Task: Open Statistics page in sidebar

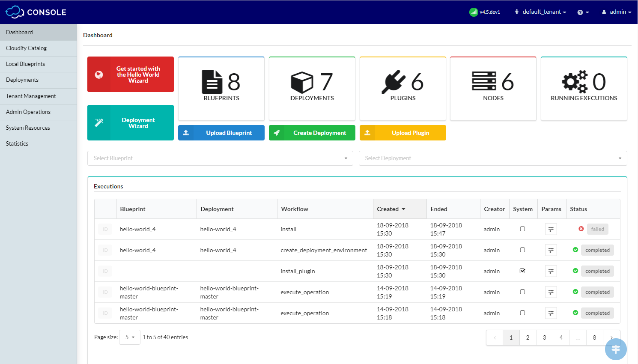Action: point(39,143)
